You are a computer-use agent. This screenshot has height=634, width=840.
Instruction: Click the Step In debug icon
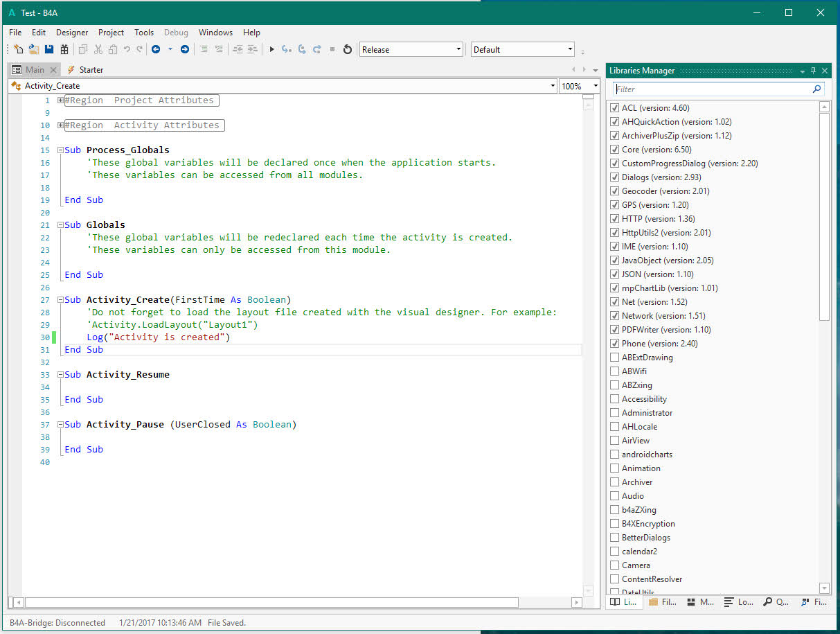(286, 49)
